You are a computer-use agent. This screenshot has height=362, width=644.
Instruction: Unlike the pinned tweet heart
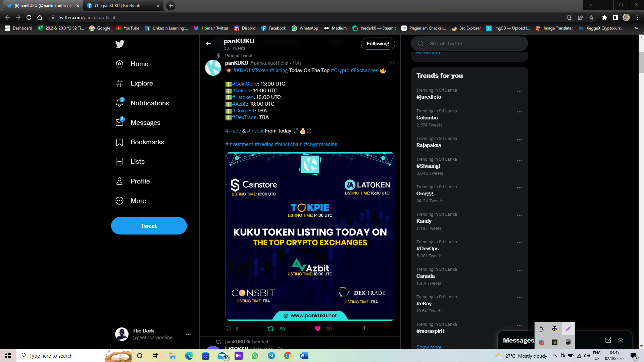pyautogui.click(x=317, y=329)
